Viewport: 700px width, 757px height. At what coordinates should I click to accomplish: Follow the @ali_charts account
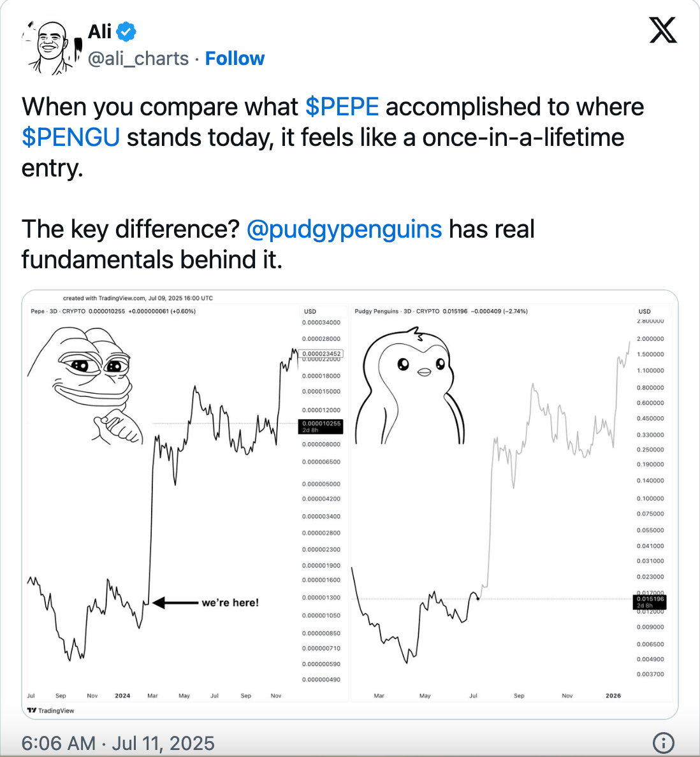tap(235, 59)
